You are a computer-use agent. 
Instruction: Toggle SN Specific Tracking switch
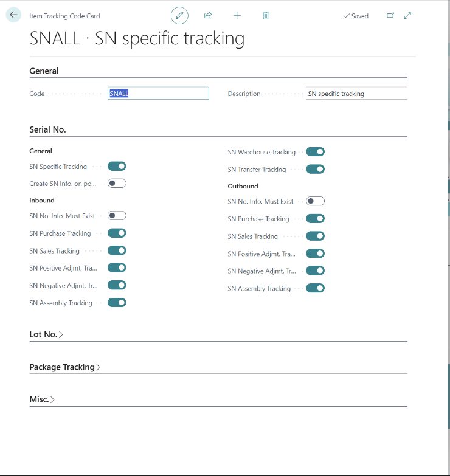(117, 166)
